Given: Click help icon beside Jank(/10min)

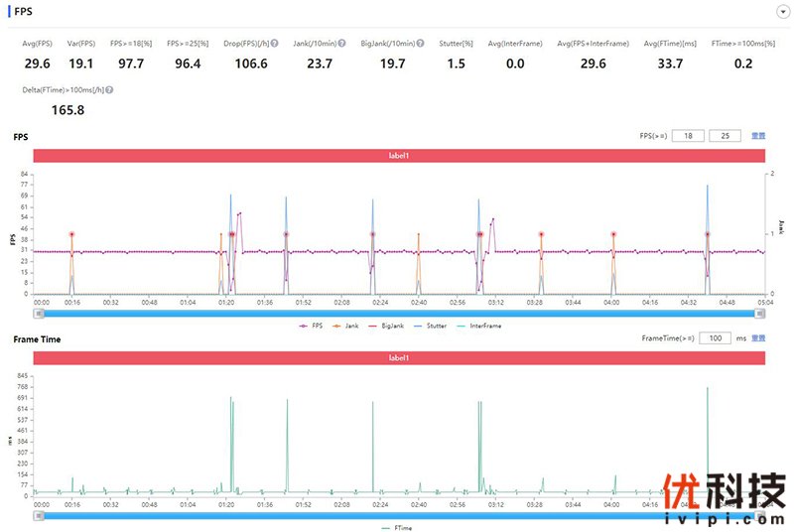Looking at the screenshot, I should click(x=341, y=44).
